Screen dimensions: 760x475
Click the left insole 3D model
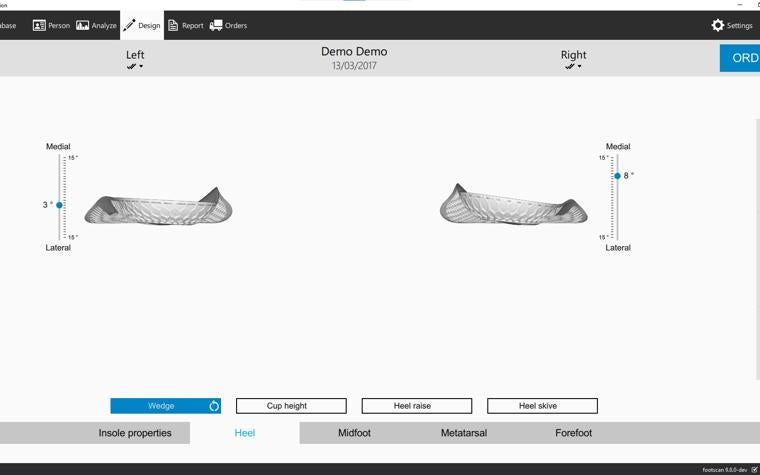pos(158,207)
